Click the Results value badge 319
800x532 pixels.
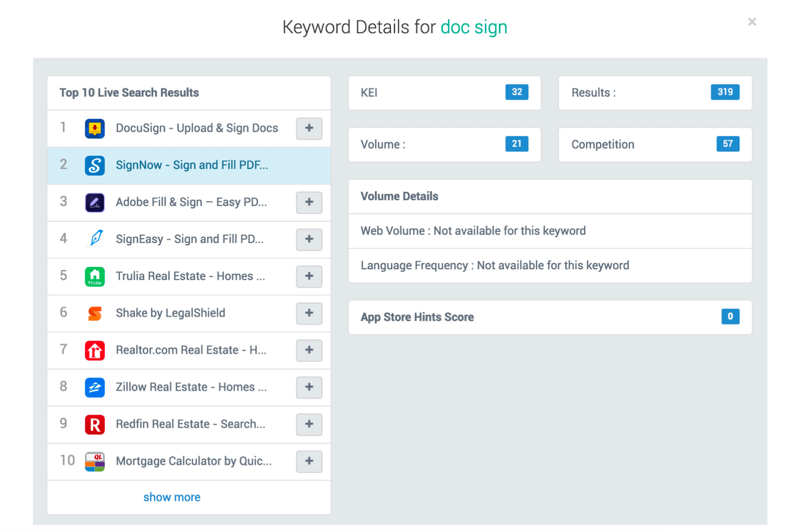[725, 92]
